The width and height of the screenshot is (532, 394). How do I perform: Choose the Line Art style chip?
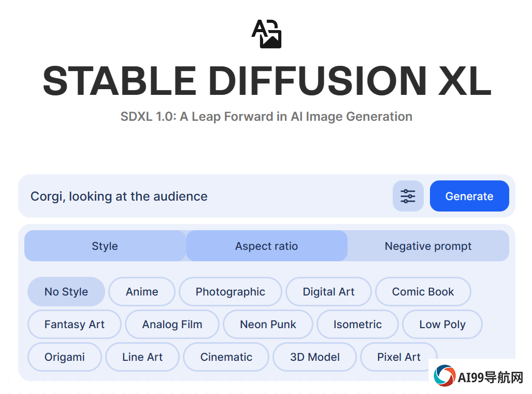142,357
